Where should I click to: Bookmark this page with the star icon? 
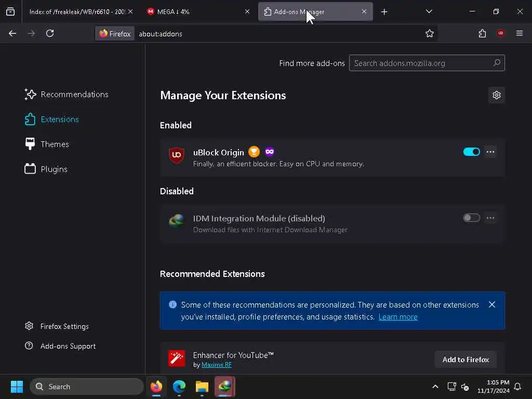point(430,34)
